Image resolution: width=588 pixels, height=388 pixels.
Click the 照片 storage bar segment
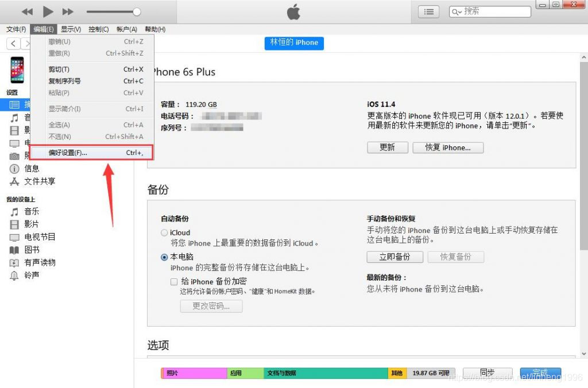(195, 373)
